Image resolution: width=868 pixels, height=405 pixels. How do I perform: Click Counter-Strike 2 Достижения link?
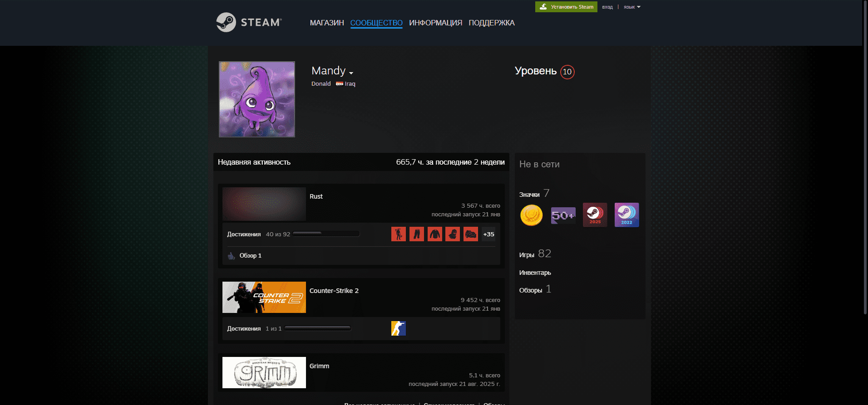(244, 329)
